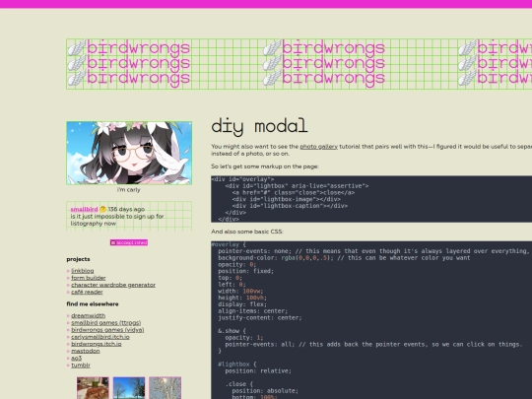Click the "&.show {" selector line
The image size is (532, 399).
point(233,331)
